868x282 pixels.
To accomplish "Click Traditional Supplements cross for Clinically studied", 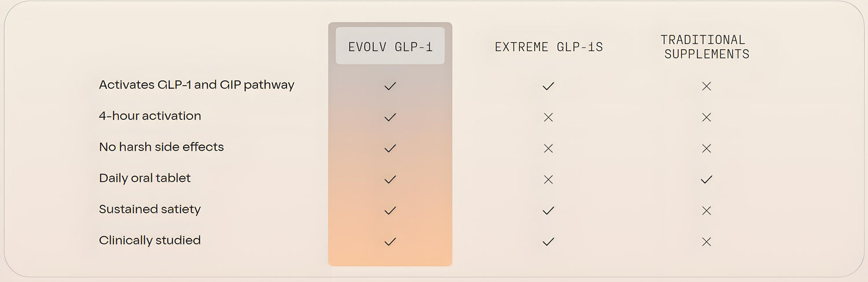I will [x=706, y=242].
